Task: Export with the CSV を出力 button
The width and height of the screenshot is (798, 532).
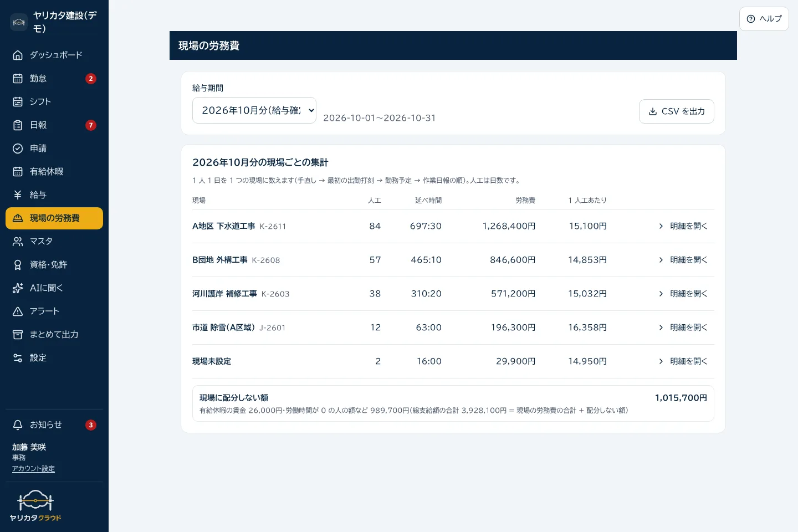Action: coord(676,111)
